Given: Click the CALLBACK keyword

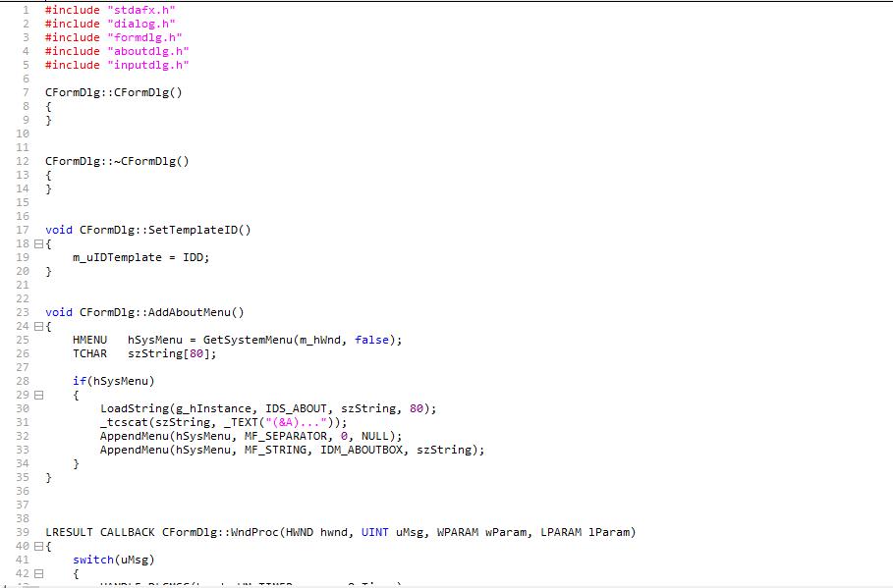Looking at the screenshot, I should coord(128,532).
